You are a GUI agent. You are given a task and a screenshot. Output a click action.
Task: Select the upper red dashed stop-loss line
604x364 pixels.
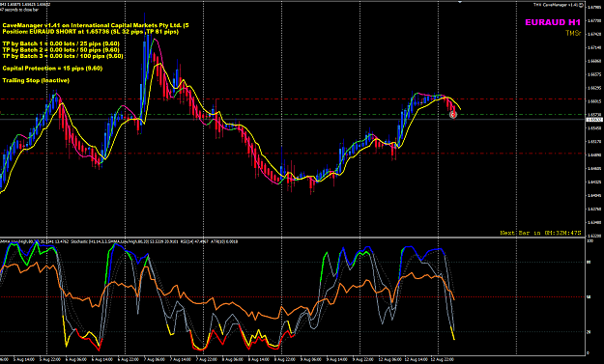[293, 99]
